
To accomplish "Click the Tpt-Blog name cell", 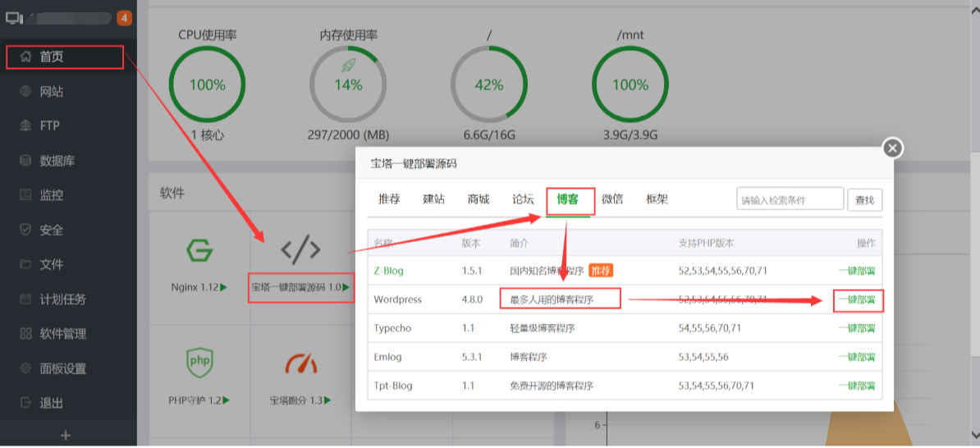I will point(393,386).
